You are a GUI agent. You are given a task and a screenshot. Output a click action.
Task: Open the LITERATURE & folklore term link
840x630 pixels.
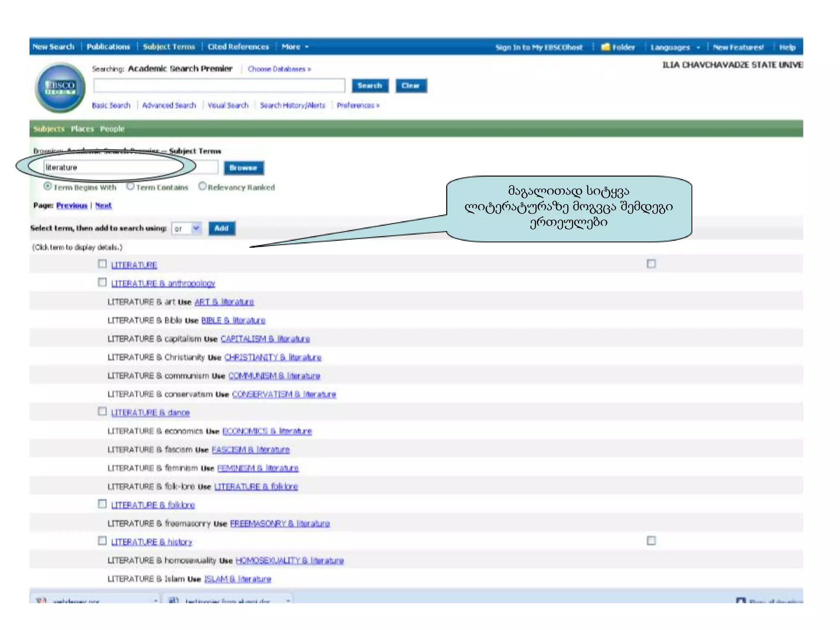click(153, 505)
